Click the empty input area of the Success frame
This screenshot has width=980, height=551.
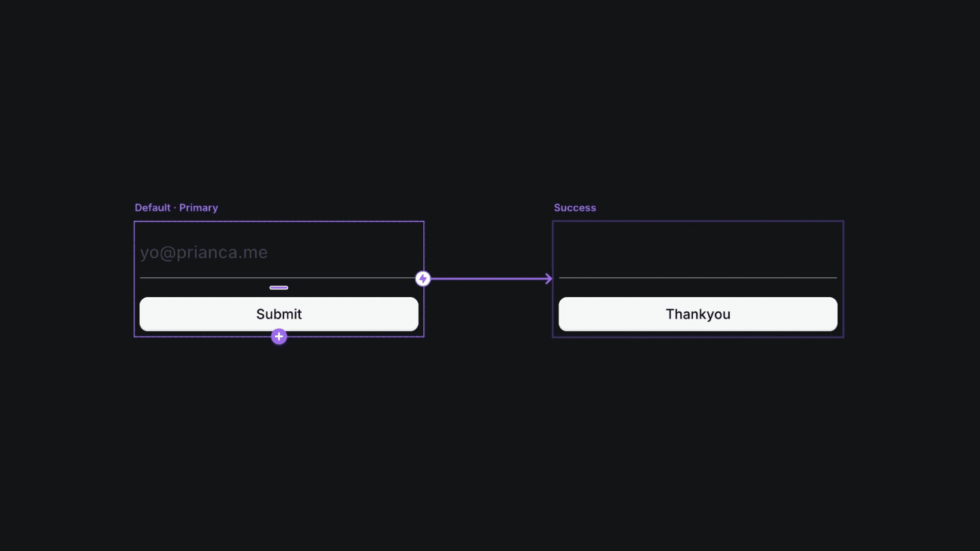[698, 251]
